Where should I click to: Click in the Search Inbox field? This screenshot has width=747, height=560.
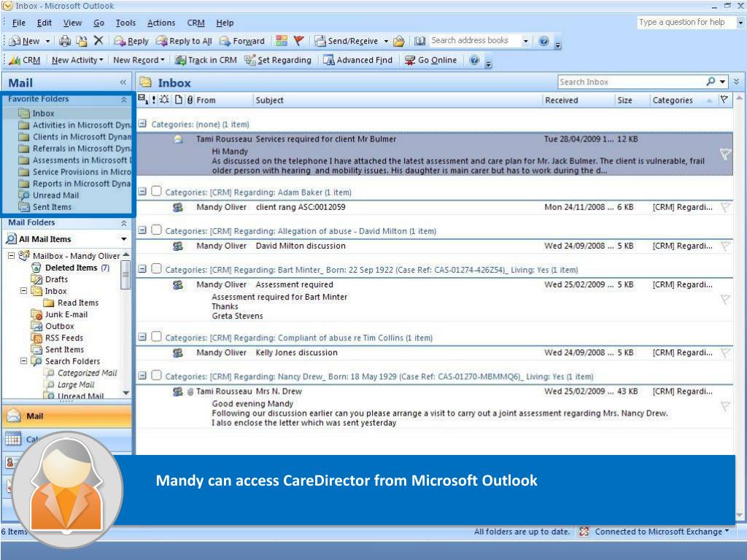pyautogui.click(x=631, y=82)
